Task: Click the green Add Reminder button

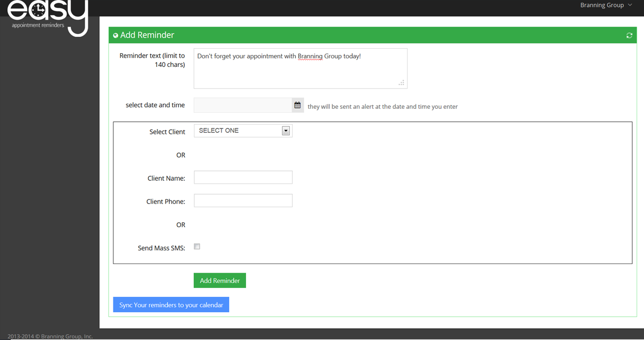Action: (x=220, y=280)
